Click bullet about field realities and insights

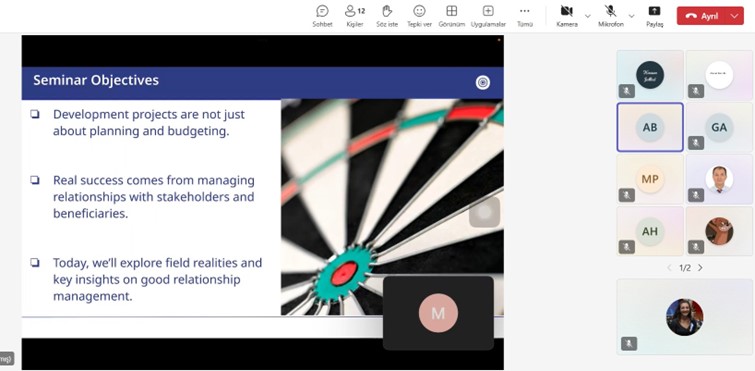point(157,280)
